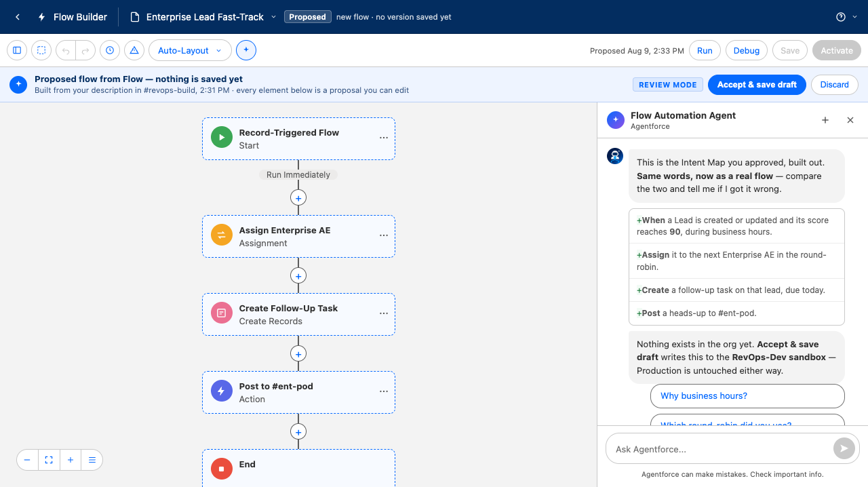Click the Flow Automation Agent avatar icon
This screenshot has width=868, height=487.
click(x=616, y=120)
